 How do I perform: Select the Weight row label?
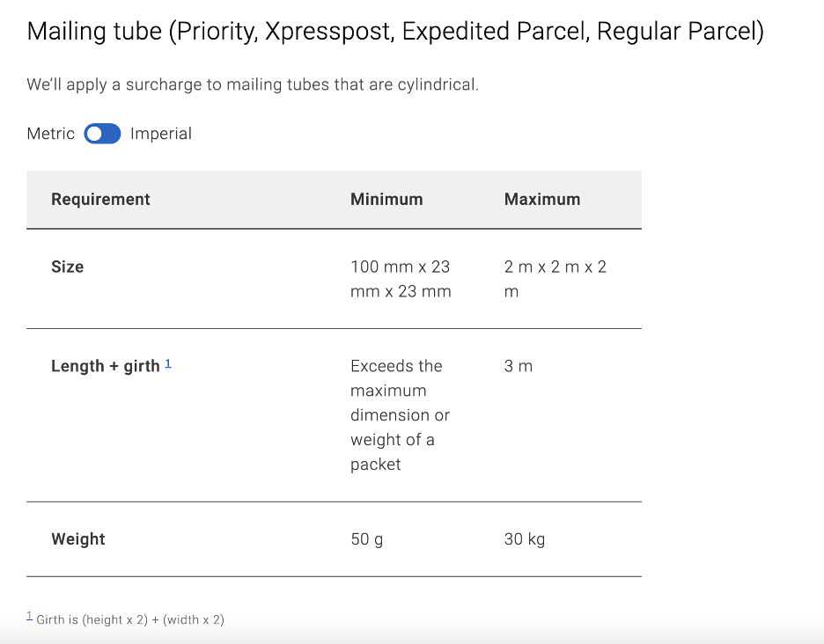(x=78, y=539)
